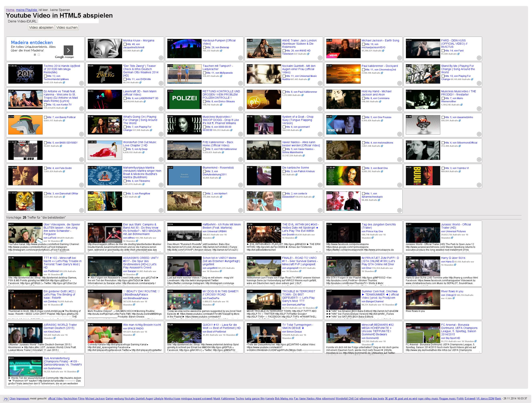Viewport: 532px width, 403px height.
Task: Check the Hits: 48 checkbox for Monika Kruse
Action: pyautogui.click(x=125, y=44)
